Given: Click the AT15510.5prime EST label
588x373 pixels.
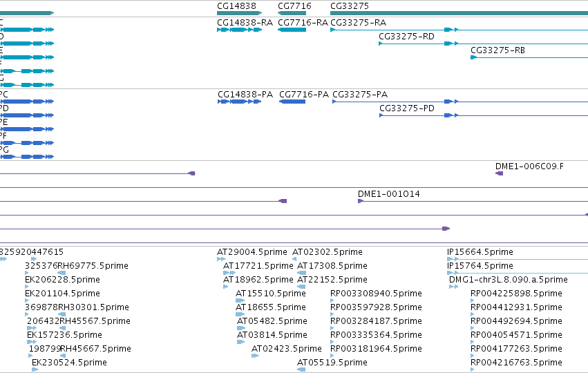Looking at the screenshot, I should [x=271, y=294].
